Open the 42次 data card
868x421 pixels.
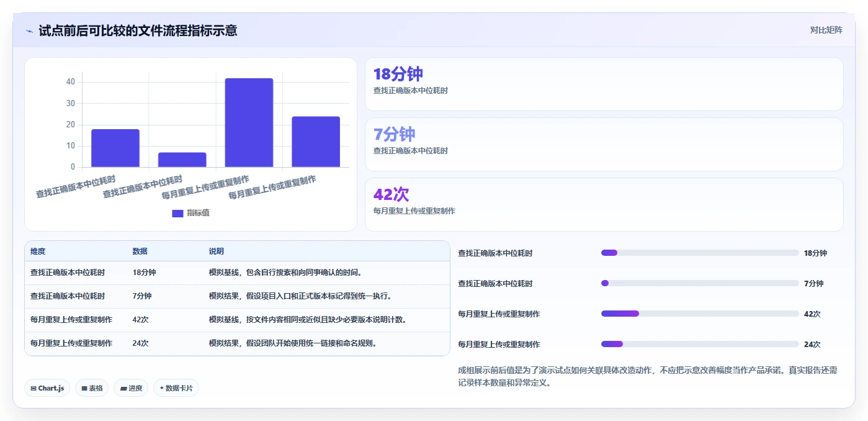point(604,205)
